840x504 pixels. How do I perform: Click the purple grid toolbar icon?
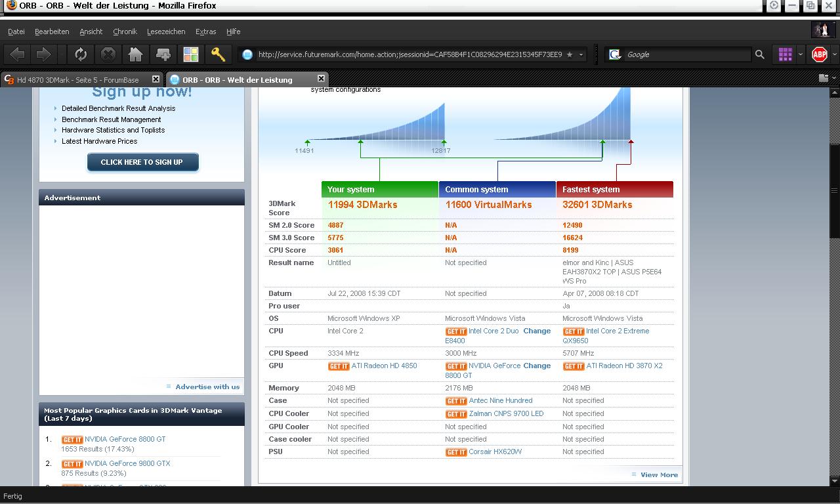click(785, 54)
